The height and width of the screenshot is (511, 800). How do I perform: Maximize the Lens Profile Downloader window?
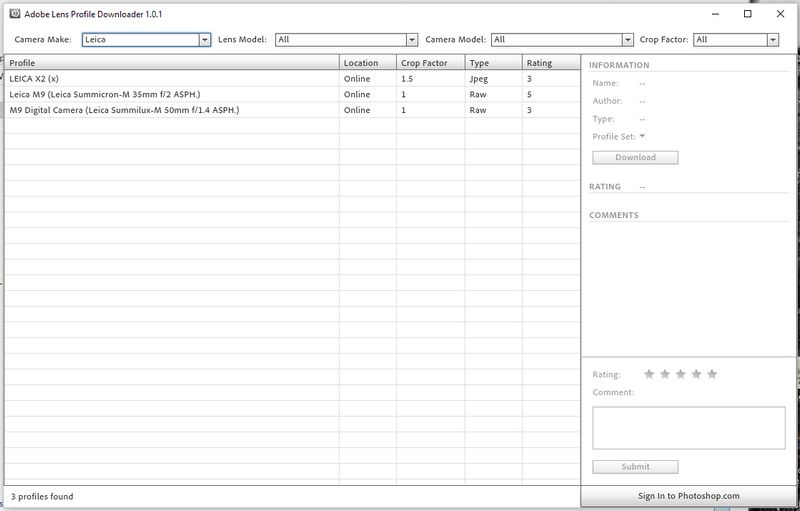pyautogui.click(x=747, y=14)
